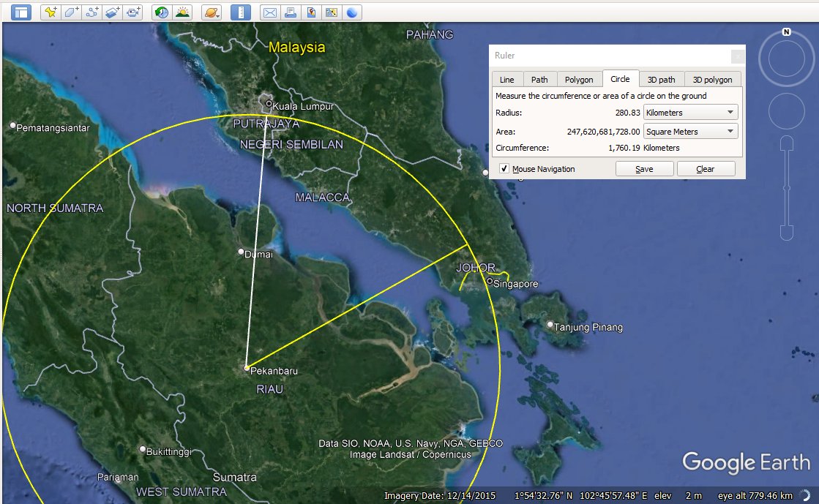
Task: Click the Singapore map label
Action: tap(515, 284)
